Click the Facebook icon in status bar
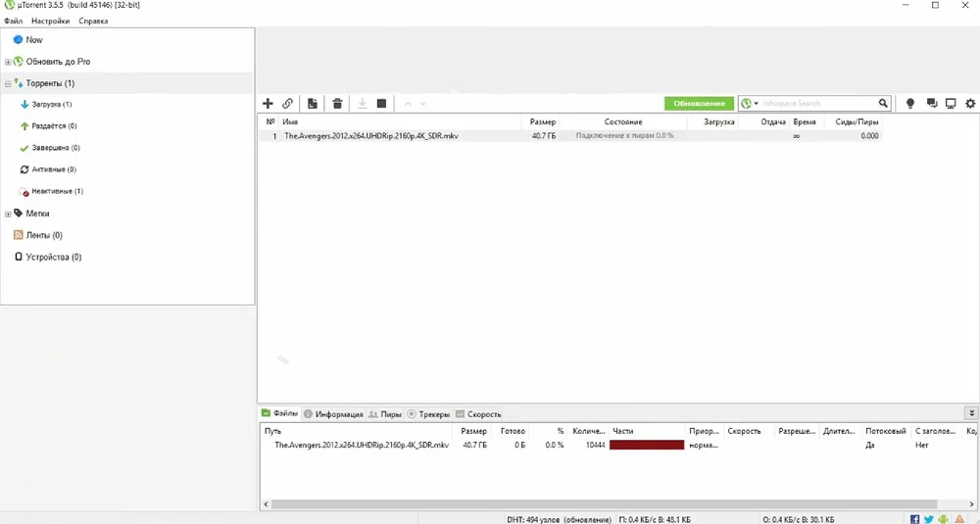Viewport: 980px width, 524px height. (914, 519)
